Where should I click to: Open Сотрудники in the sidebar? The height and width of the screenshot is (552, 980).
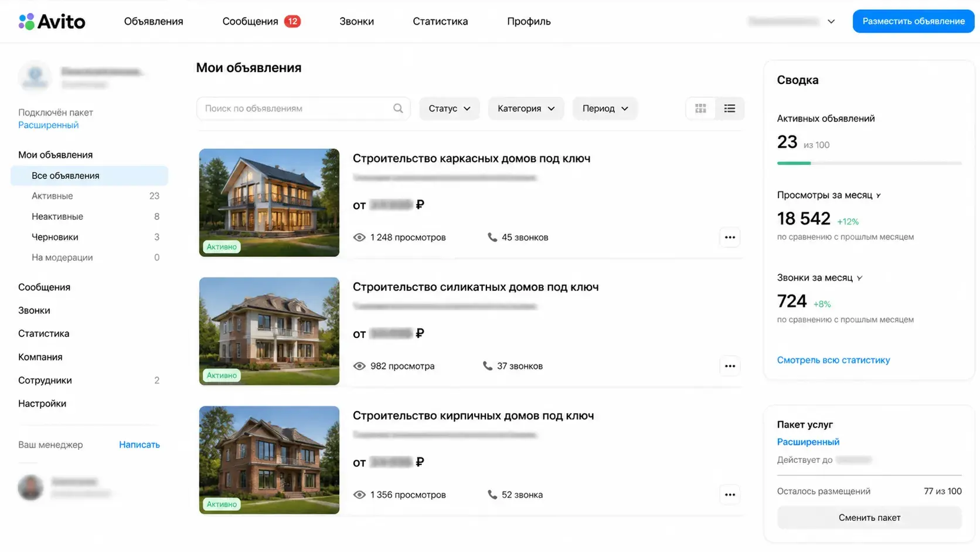[x=89, y=380]
